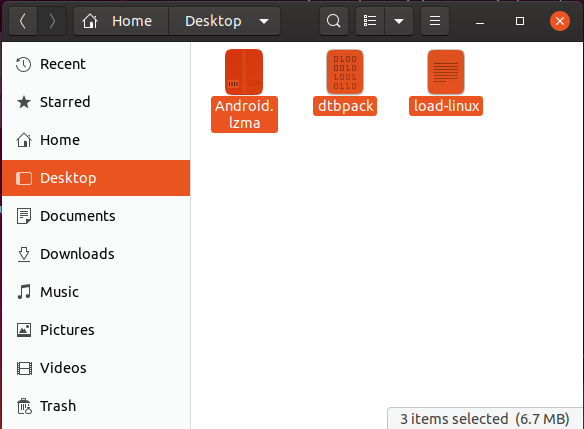Click the Home path button

pos(121,21)
